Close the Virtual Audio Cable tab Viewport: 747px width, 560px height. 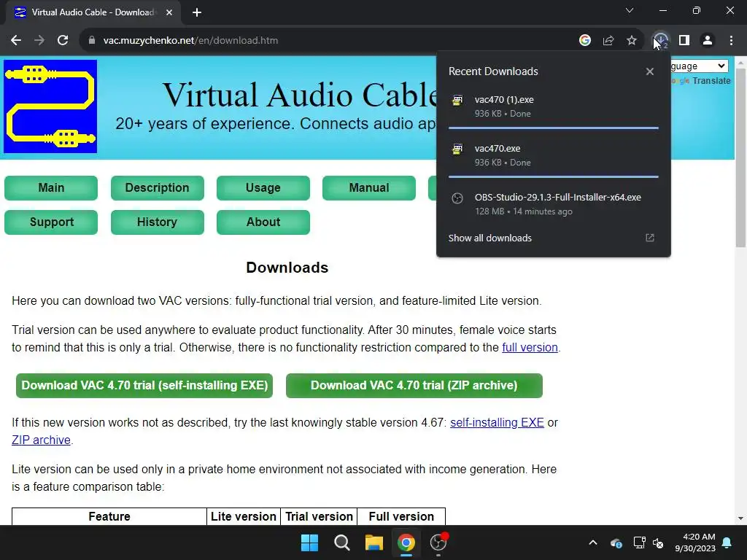click(x=169, y=12)
